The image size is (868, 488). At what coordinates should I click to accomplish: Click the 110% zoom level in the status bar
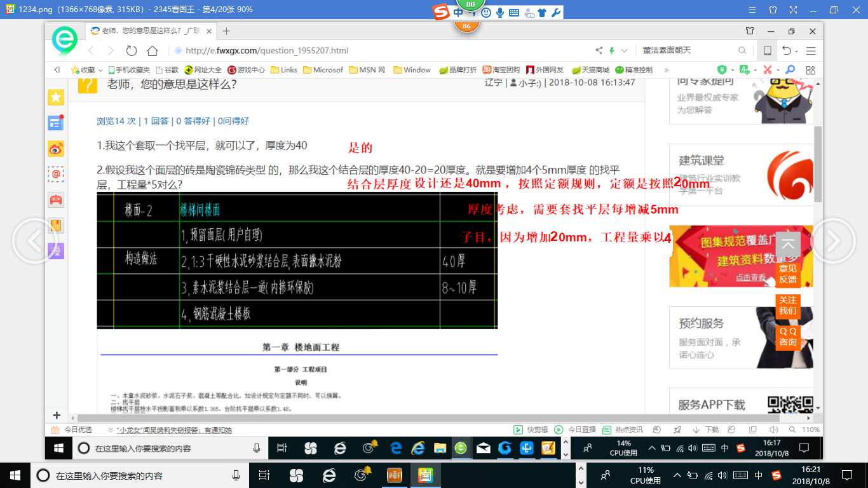click(x=810, y=430)
